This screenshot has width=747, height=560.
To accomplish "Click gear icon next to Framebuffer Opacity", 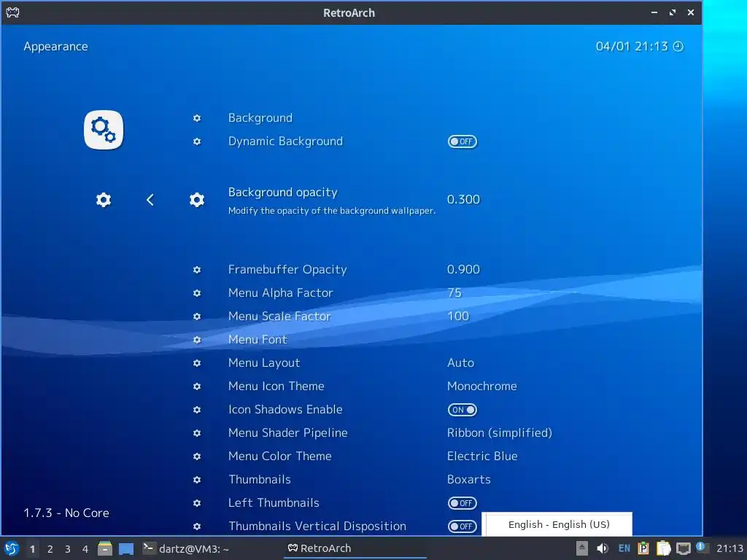I will pyautogui.click(x=197, y=270).
